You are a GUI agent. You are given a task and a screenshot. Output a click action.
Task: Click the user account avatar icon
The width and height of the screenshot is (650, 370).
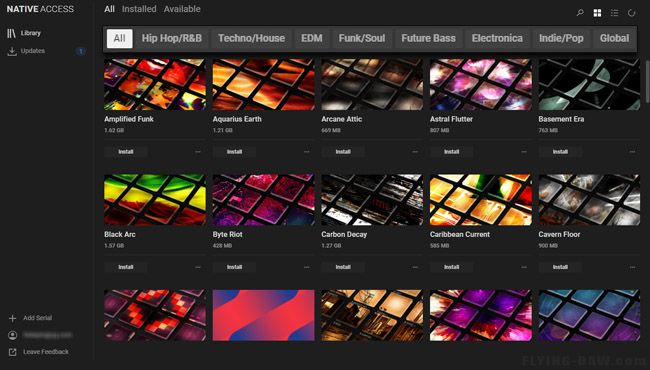point(12,335)
